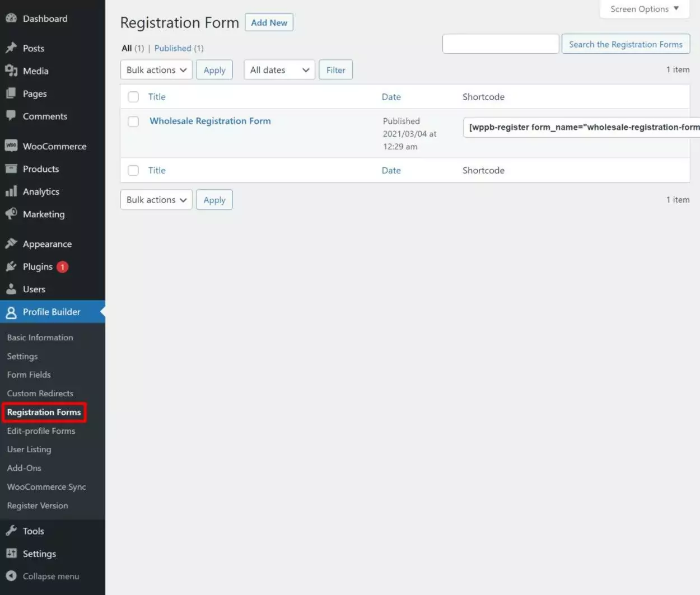Screen dimensions: 700x595
Task: Open User Listing submenu item
Action: pyautogui.click(x=29, y=449)
